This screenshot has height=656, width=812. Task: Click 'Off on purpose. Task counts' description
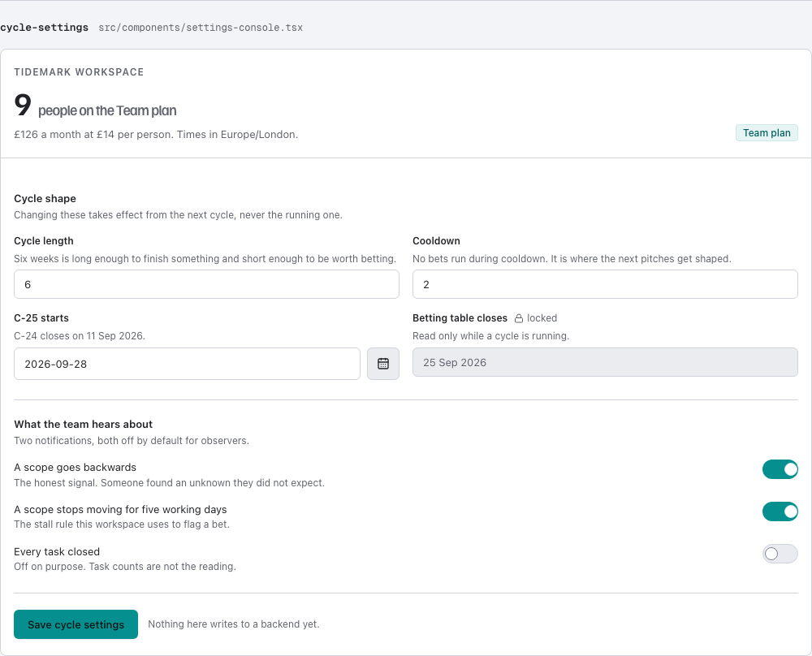pyautogui.click(x=125, y=567)
